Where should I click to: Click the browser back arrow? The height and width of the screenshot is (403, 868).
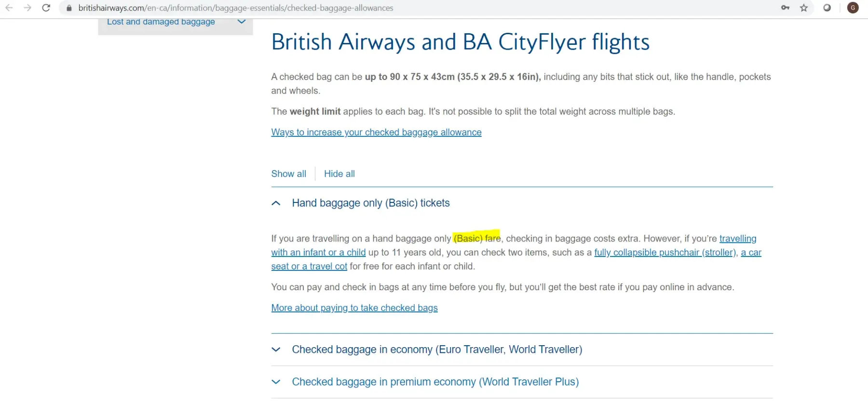point(9,8)
